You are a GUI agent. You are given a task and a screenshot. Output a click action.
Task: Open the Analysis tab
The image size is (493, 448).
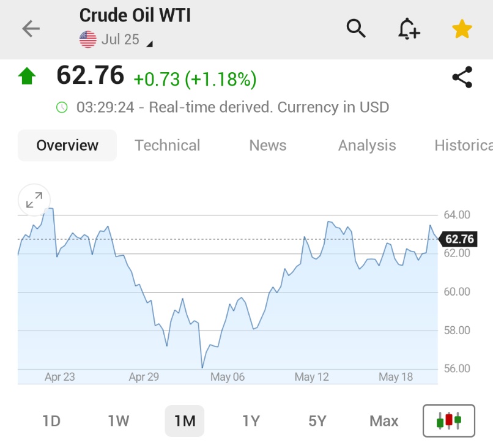coord(367,145)
